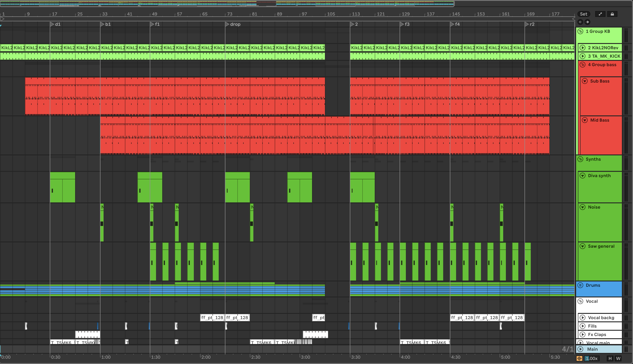The image size is (633, 364).
Task: Expand the 2 KikL2NORev track
Action: 583,48
